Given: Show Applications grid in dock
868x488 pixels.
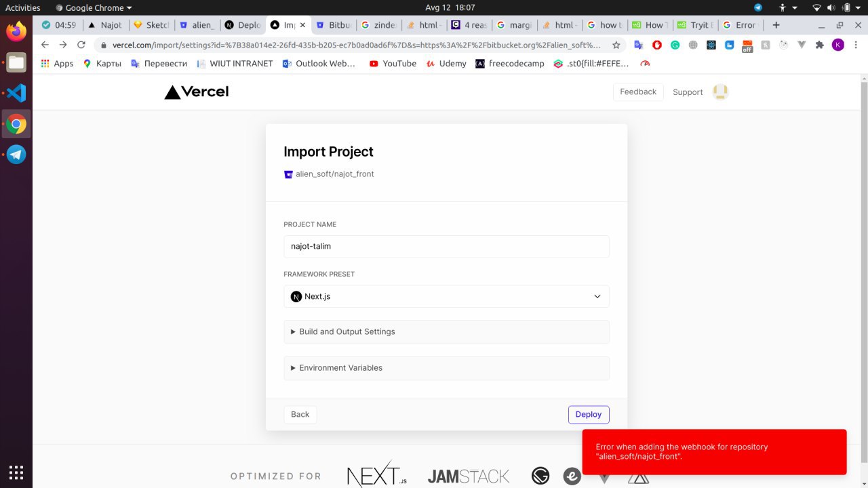Looking at the screenshot, I should [16, 472].
